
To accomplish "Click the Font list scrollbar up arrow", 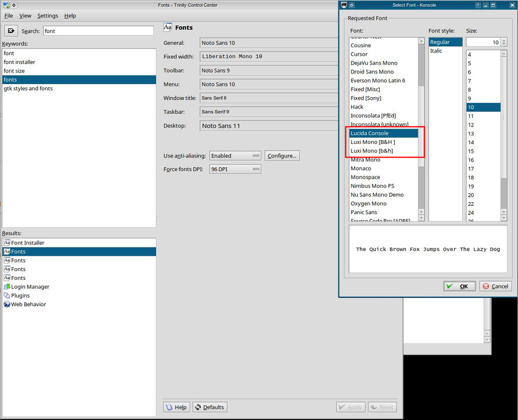I will 421,41.
